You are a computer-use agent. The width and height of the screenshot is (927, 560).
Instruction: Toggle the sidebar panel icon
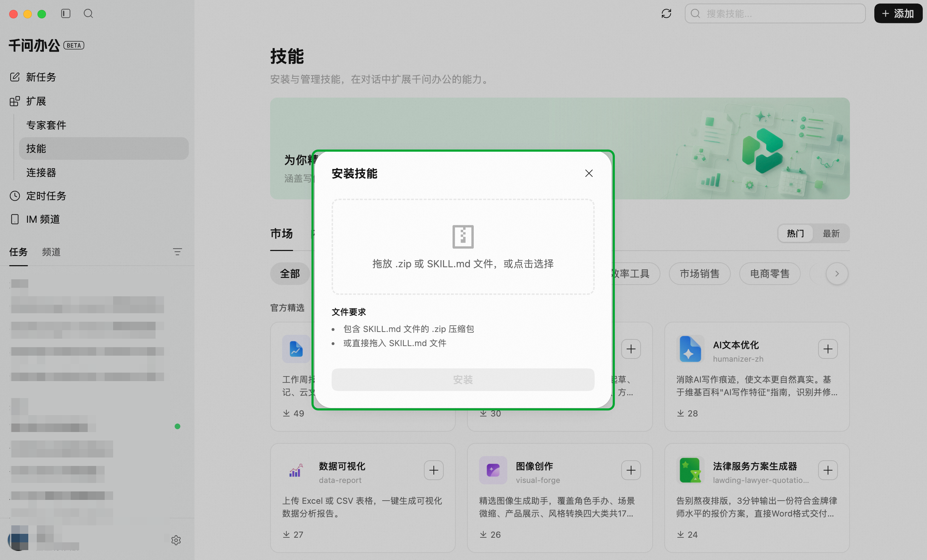(66, 13)
